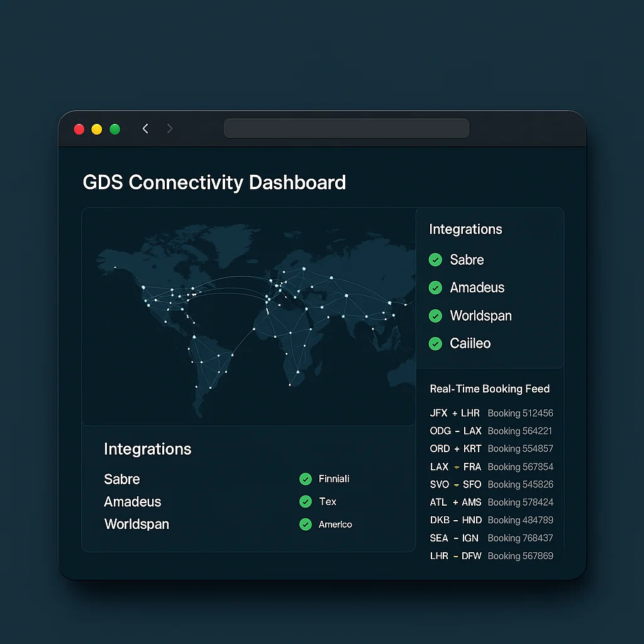Click the forward navigation chevron
The width and height of the screenshot is (644, 644).
(170, 128)
